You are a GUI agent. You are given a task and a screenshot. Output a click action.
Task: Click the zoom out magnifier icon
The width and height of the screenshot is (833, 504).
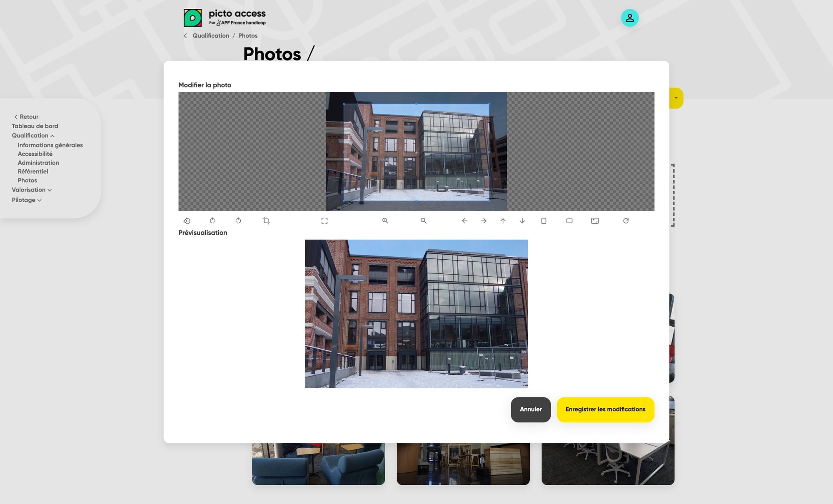424,221
